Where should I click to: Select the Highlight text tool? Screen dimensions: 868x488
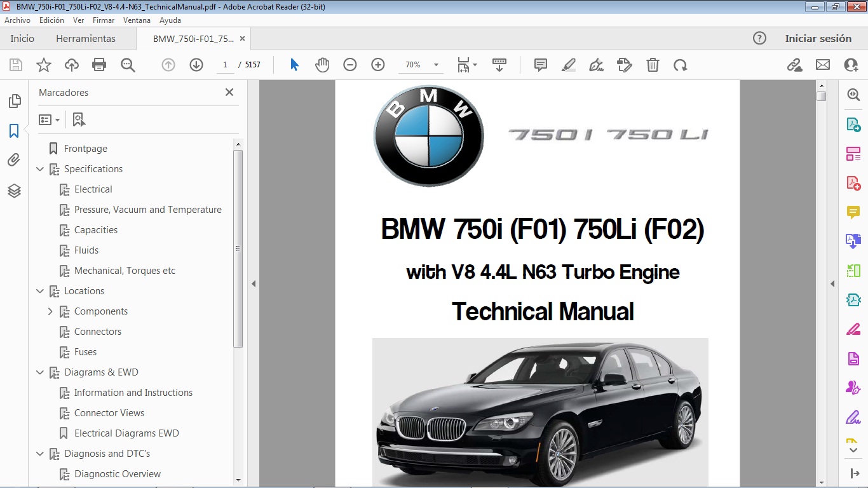[567, 64]
